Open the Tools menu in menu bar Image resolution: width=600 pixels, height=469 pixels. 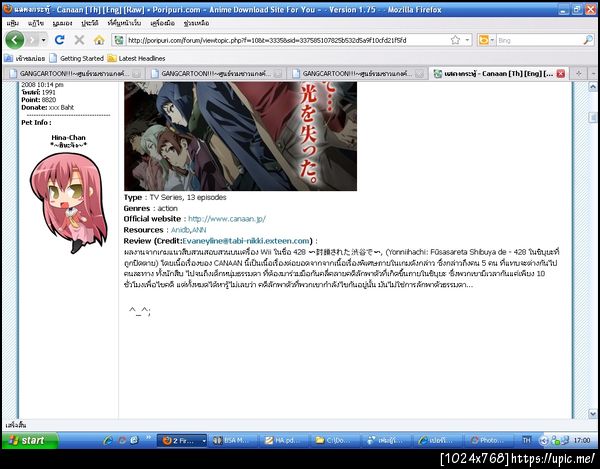click(162, 23)
